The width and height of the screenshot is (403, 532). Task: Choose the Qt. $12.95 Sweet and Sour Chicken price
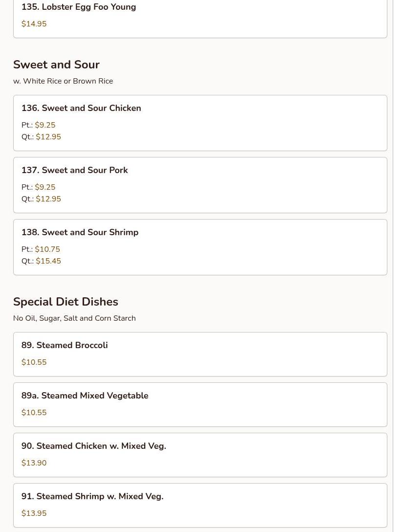tap(48, 137)
